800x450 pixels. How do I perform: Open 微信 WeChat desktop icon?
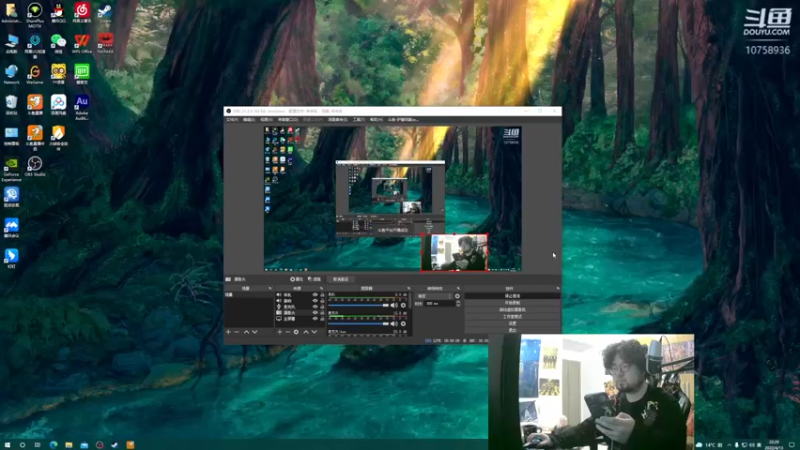click(x=58, y=44)
